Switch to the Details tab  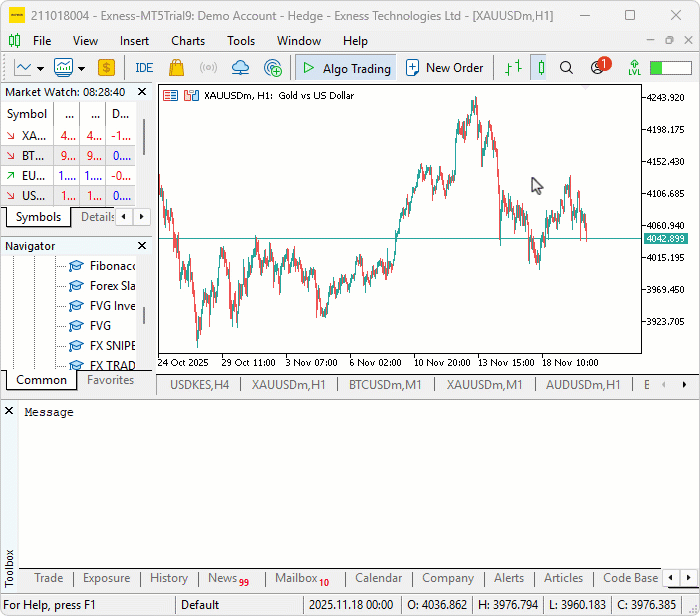(x=97, y=217)
